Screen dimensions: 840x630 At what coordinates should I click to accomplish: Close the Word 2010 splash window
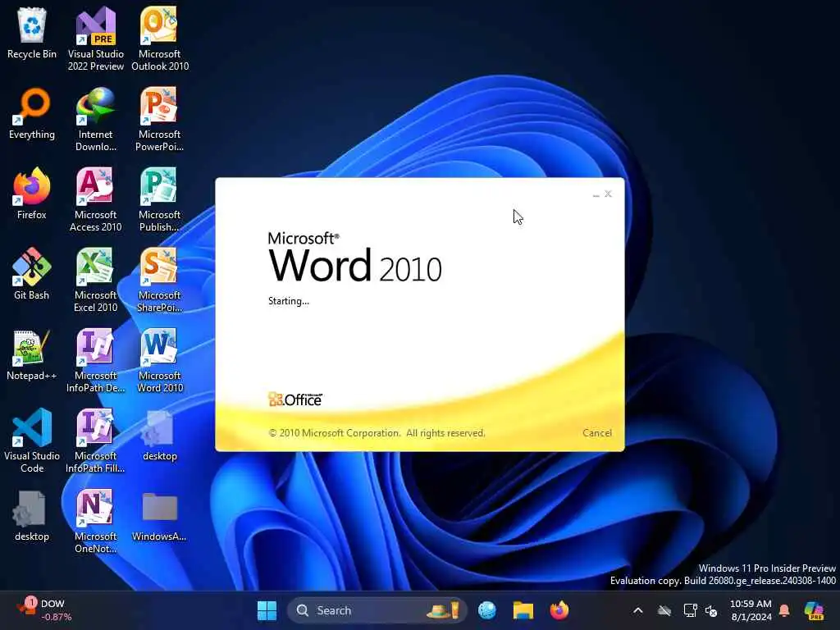(608, 194)
